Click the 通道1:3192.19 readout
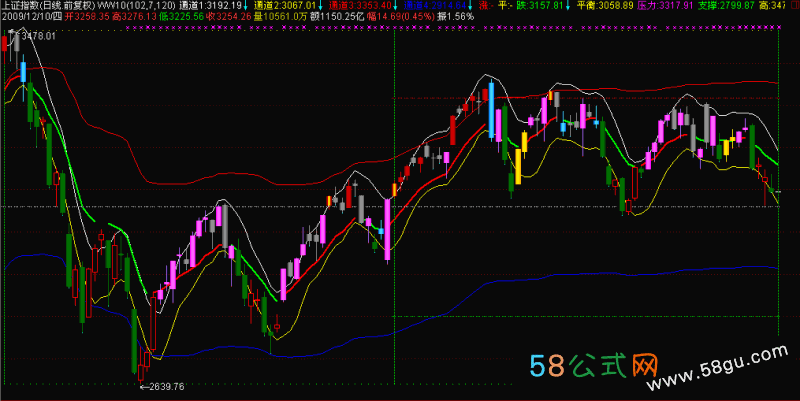 point(211,6)
